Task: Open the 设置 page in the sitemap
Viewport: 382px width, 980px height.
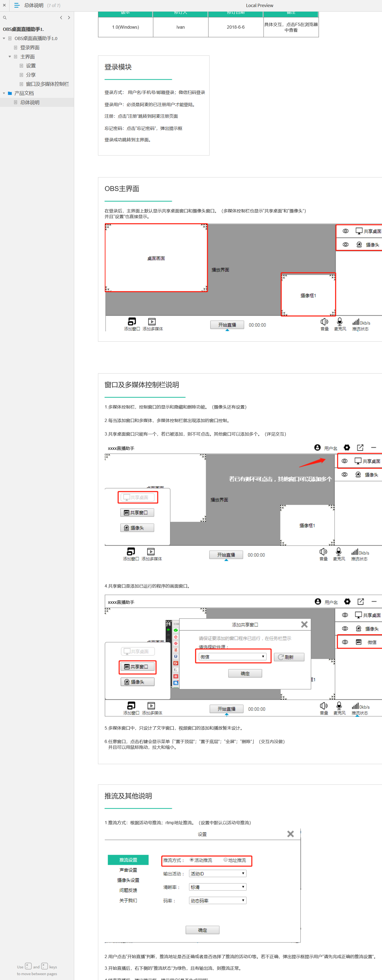Action: click(x=31, y=66)
